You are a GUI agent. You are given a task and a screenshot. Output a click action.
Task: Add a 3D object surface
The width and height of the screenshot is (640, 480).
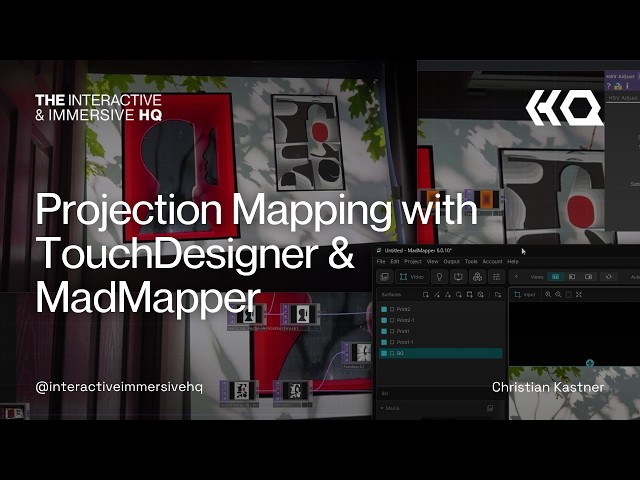click(x=480, y=295)
